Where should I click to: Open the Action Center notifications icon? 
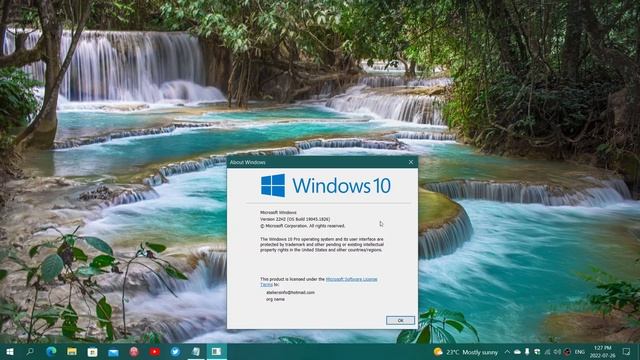pyautogui.click(x=626, y=351)
